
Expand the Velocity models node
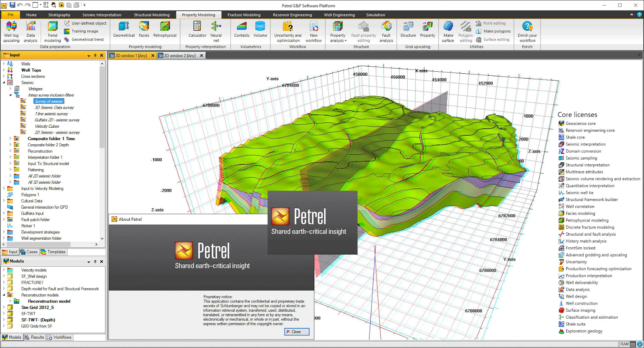(4, 270)
